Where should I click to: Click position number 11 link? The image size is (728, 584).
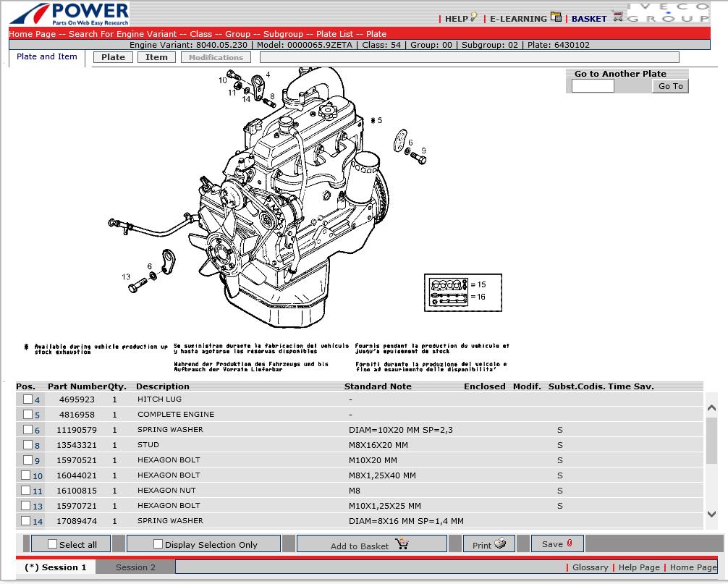tap(38, 491)
